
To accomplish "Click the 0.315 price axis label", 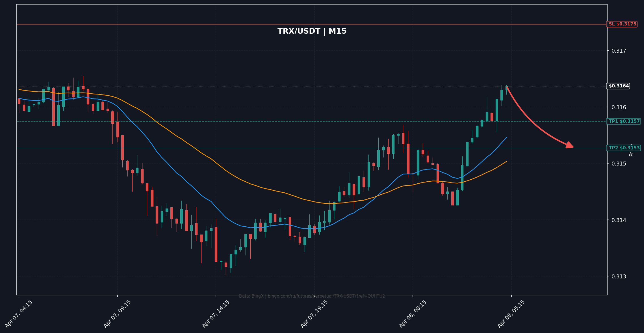I will (x=619, y=164).
